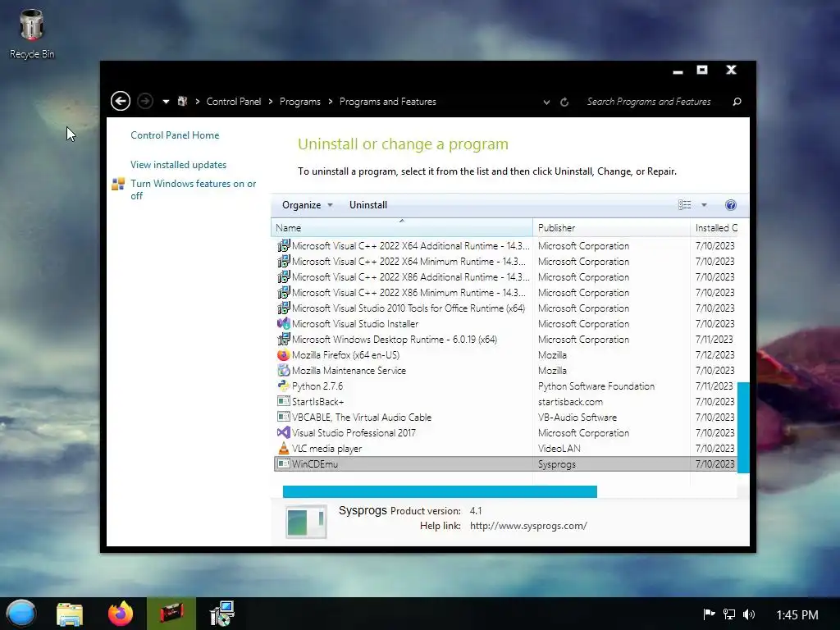Click "startisback.com" publisher cell

point(570,401)
